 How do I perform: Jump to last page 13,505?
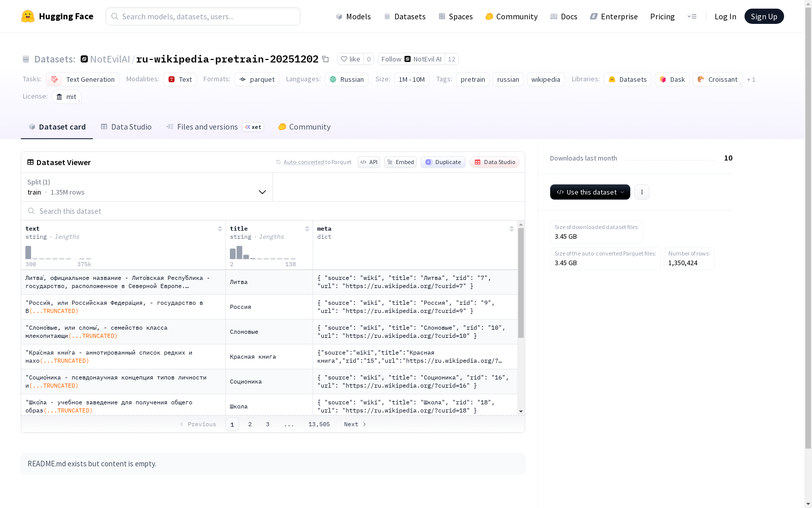(x=319, y=424)
